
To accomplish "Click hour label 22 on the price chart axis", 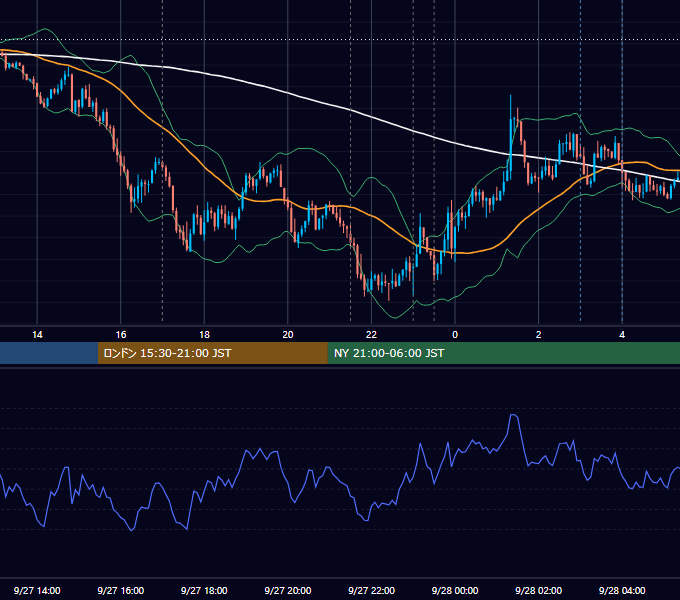I will (x=371, y=335).
